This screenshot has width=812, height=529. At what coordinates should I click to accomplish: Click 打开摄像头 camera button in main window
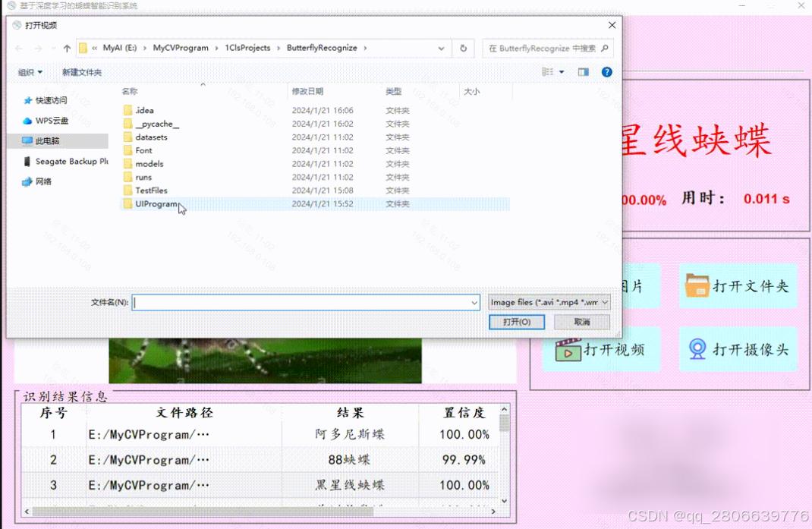pos(738,349)
